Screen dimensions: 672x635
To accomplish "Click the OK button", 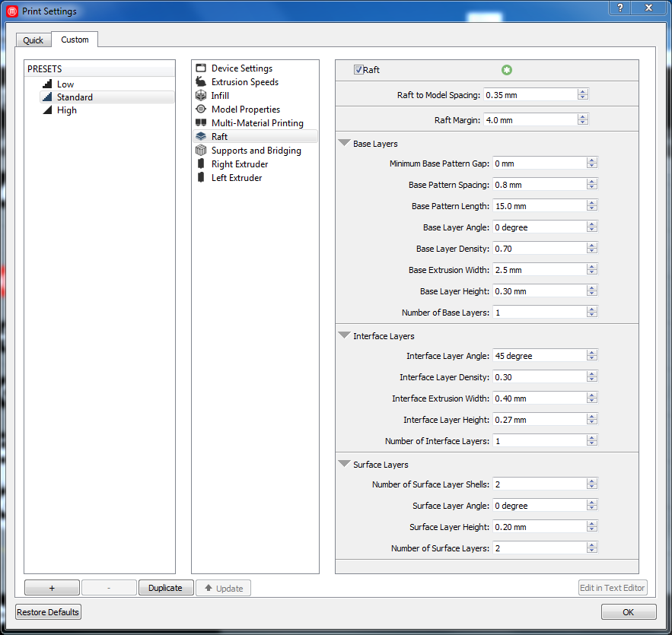I will click(x=629, y=612).
